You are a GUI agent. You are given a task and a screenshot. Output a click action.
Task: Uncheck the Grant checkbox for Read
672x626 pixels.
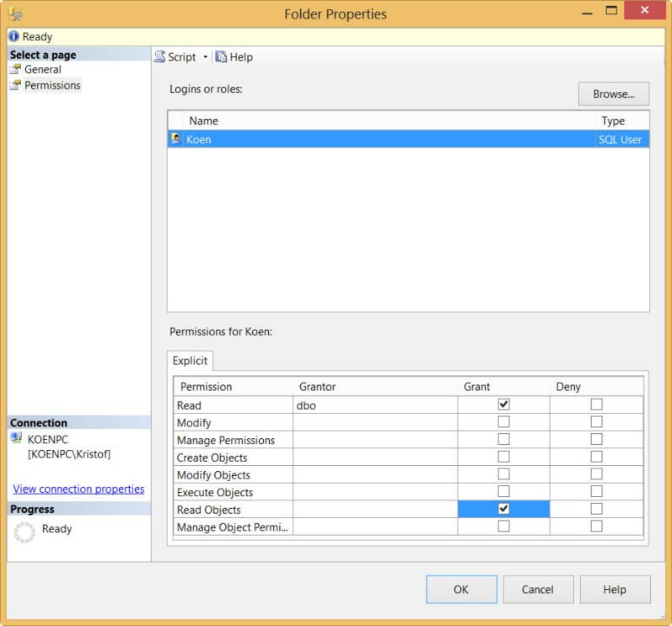(x=503, y=404)
